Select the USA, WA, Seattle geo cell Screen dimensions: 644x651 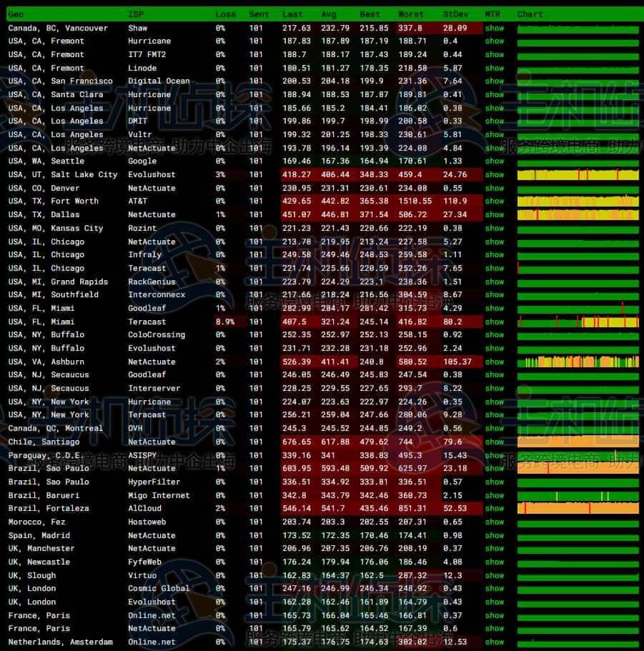pyautogui.click(x=46, y=161)
